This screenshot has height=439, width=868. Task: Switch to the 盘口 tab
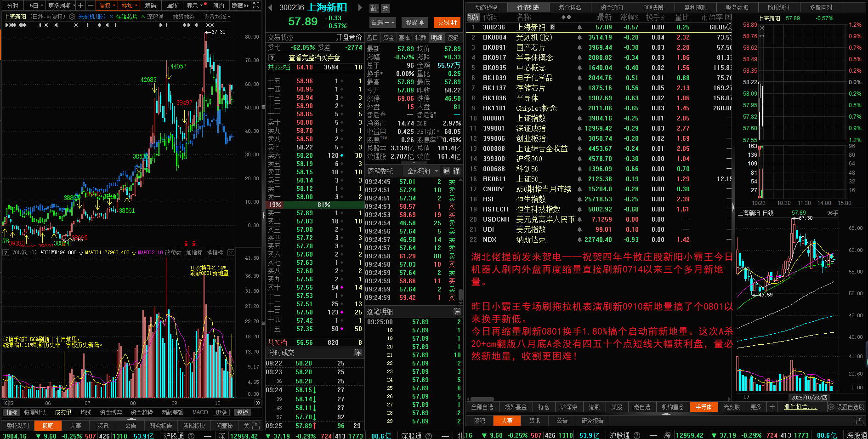[x=373, y=38]
